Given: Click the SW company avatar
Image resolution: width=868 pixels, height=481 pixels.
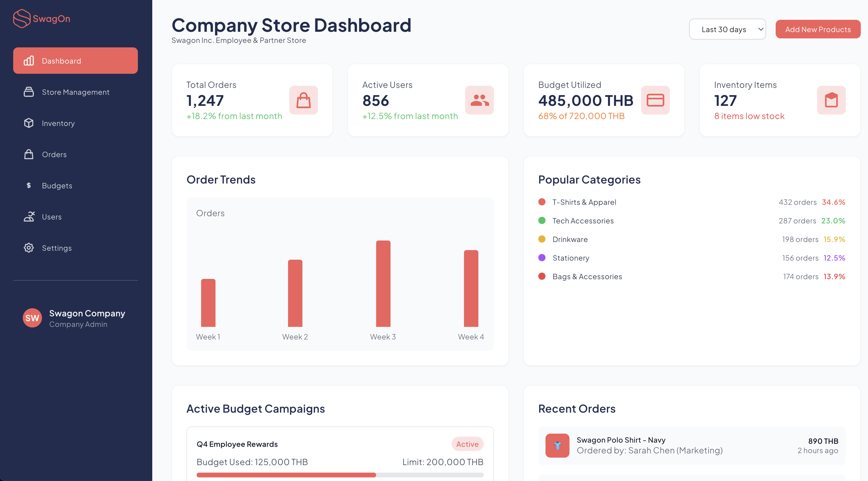Looking at the screenshot, I should 32,318.
